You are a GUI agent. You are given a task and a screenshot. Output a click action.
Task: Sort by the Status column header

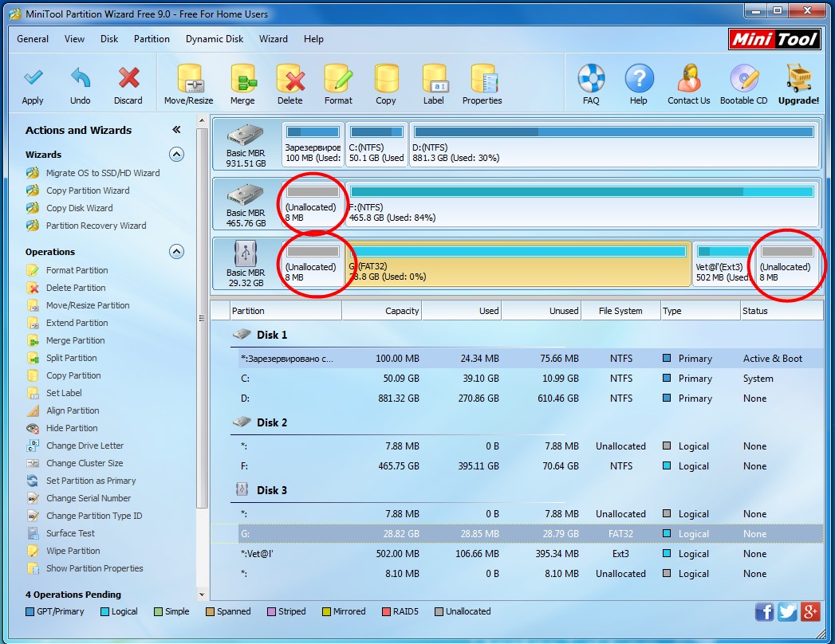click(x=782, y=311)
